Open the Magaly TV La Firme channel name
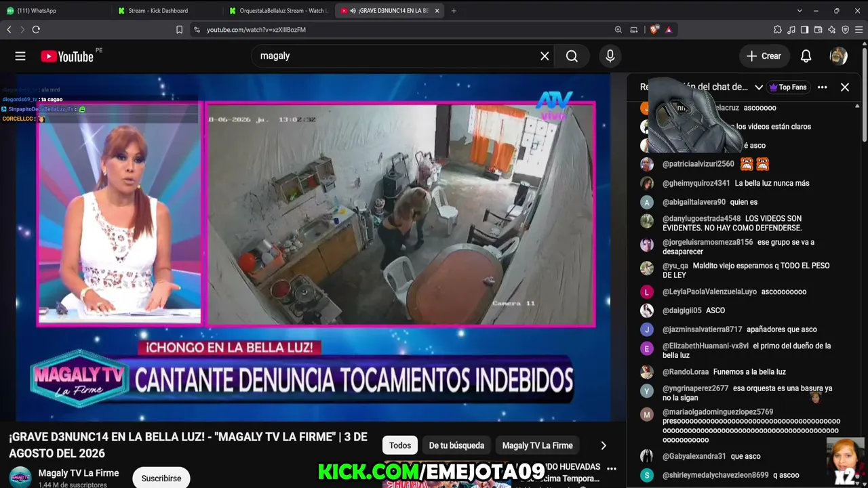868x488 pixels. [79, 473]
